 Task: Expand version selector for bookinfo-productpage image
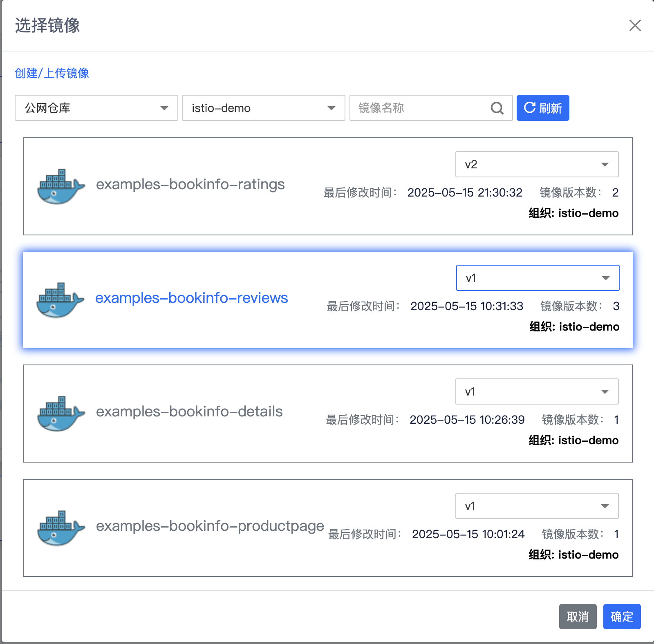click(x=537, y=506)
